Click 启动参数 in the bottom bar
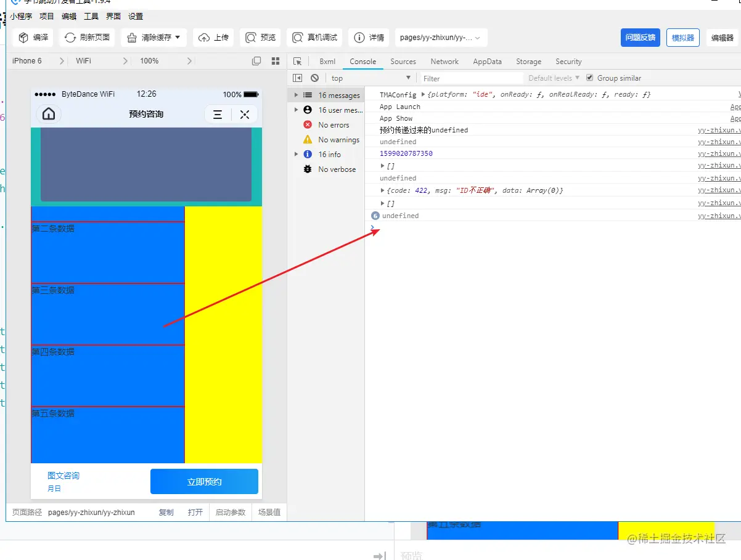Viewport: 741px width, 560px height. click(231, 512)
